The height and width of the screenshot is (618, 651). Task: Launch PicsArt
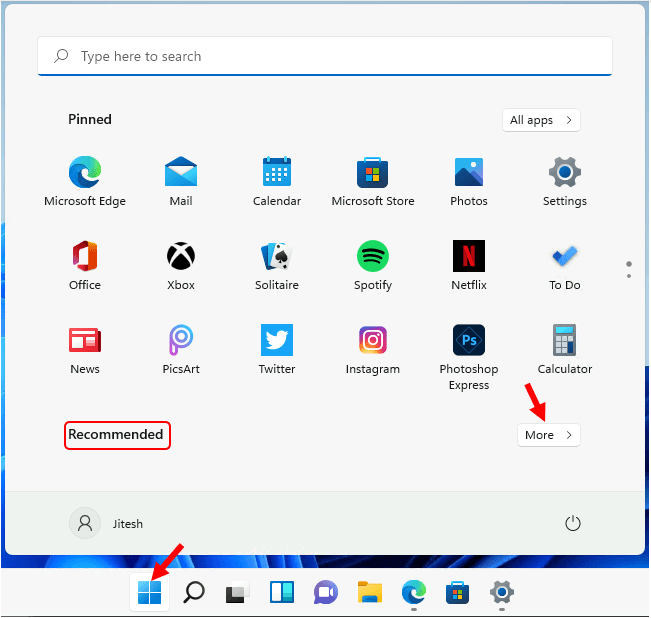coord(181,349)
